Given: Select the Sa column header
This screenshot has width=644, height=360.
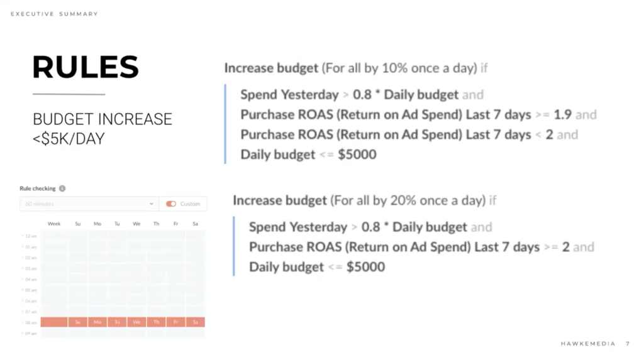Looking at the screenshot, I should point(195,224).
